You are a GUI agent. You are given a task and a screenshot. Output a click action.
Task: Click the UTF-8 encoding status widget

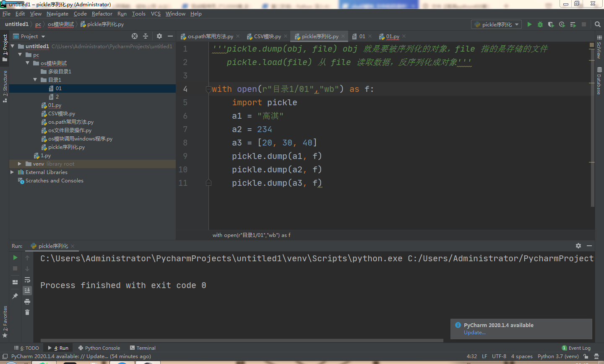(499, 356)
